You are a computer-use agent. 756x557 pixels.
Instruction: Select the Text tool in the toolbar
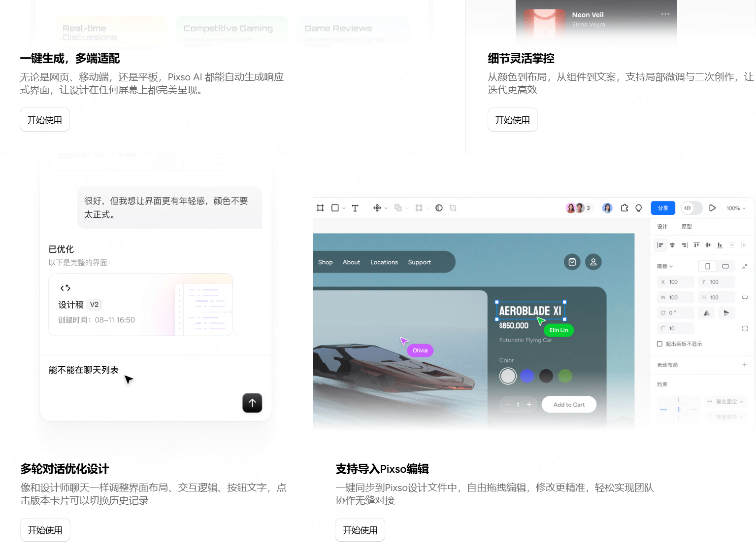[355, 208]
